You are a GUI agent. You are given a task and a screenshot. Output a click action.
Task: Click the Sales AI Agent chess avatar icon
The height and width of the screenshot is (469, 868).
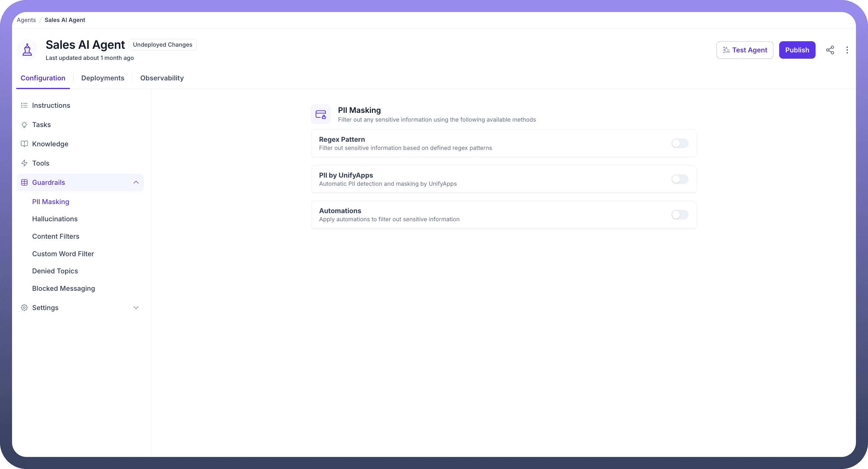(x=27, y=50)
